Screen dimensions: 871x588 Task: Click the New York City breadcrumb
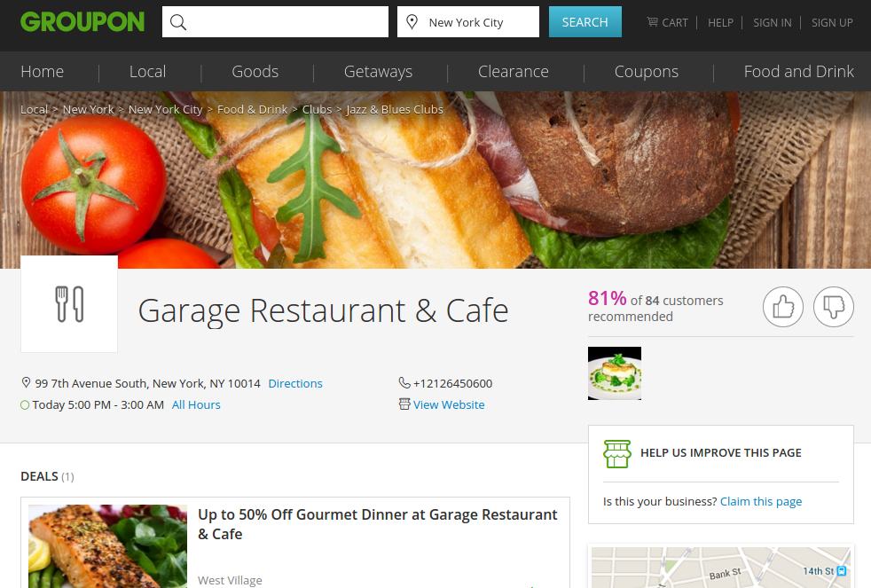(166, 109)
